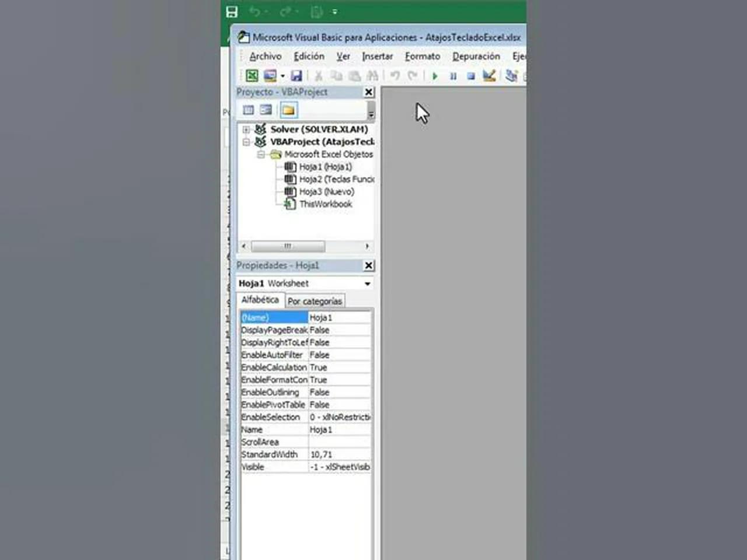Collapse the Microsoft Excel Objetos folder
The height and width of the screenshot is (560, 747).
(261, 154)
